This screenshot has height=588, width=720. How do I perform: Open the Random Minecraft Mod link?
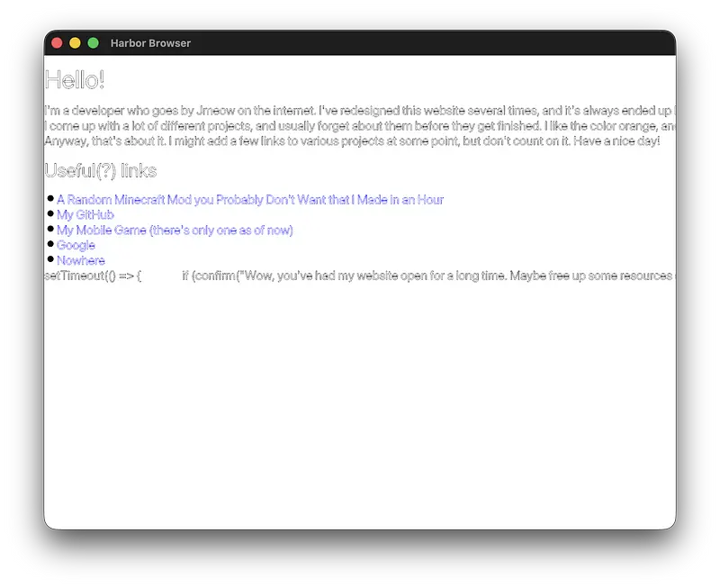pyautogui.click(x=249, y=200)
